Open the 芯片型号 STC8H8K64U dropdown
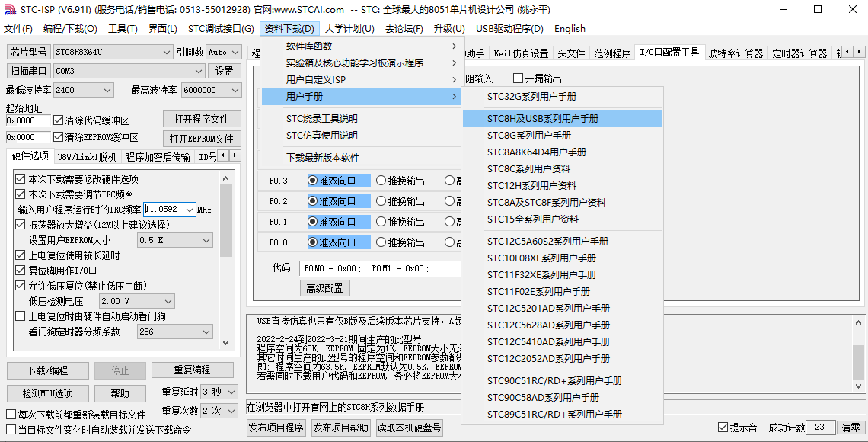 pyautogui.click(x=113, y=52)
